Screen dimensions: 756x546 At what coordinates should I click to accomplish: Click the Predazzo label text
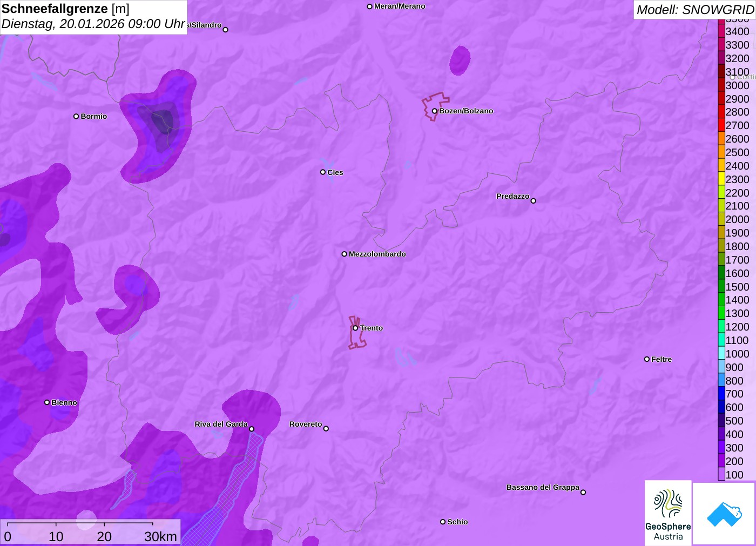coord(513,196)
